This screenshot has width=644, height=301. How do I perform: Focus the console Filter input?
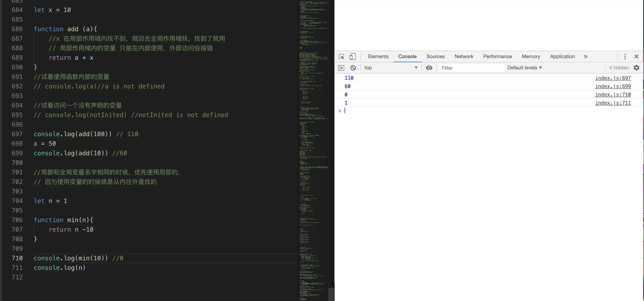pyautogui.click(x=471, y=68)
